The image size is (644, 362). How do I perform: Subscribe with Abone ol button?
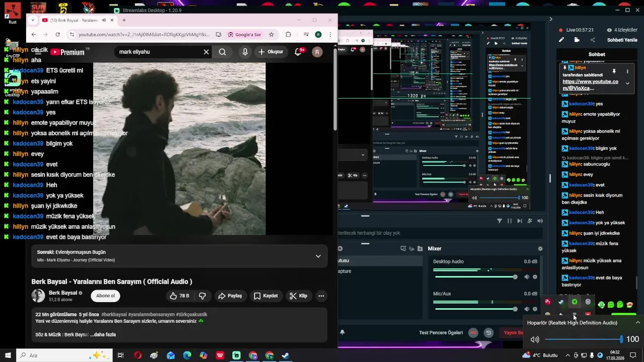coord(106,296)
